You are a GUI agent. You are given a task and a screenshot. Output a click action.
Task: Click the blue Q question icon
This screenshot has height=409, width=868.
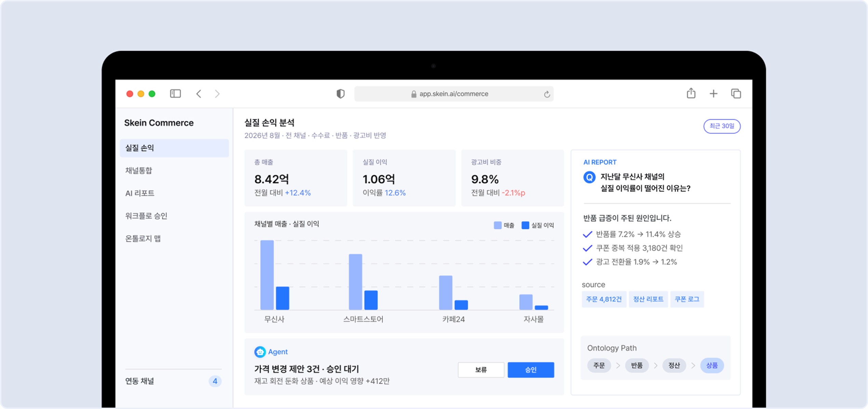click(x=589, y=177)
